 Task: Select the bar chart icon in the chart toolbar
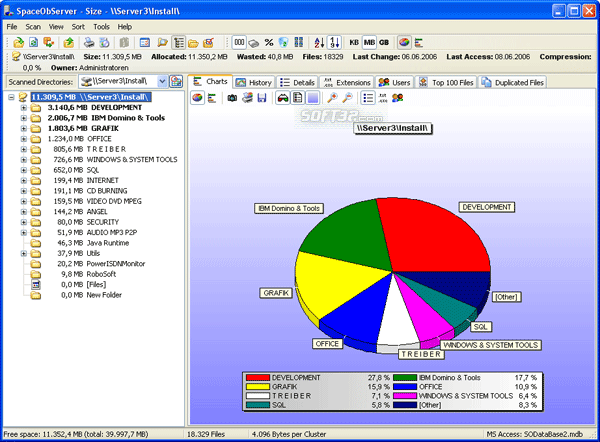212,98
